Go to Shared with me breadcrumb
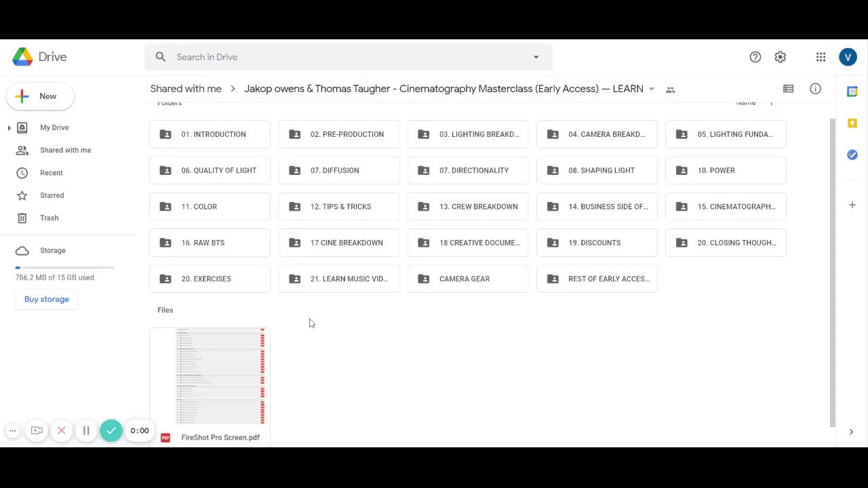This screenshot has width=868, height=488. pos(186,89)
